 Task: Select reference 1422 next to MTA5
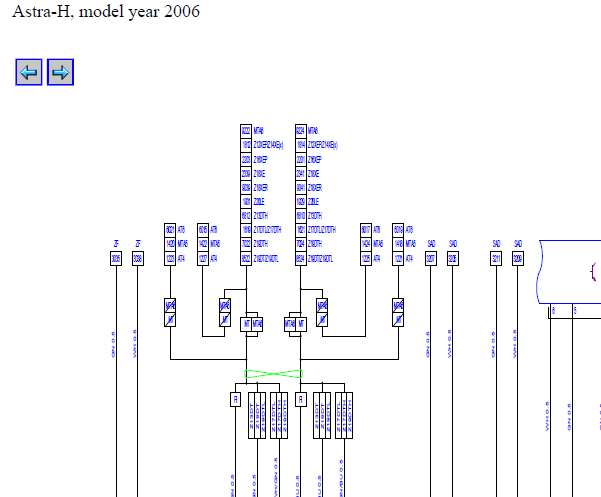(x=203, y=244)
